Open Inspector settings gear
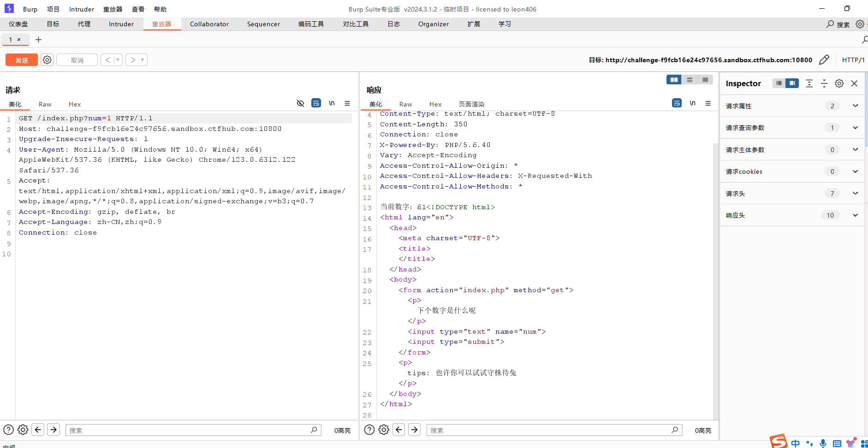Screen dimensions: 868x448 [x=839, y=83]
